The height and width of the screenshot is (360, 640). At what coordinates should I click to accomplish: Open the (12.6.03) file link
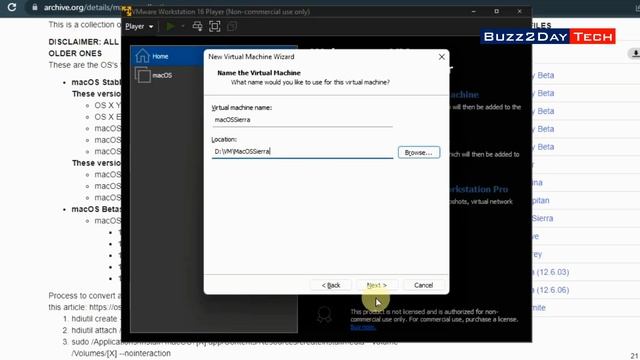tap(552, 272)
